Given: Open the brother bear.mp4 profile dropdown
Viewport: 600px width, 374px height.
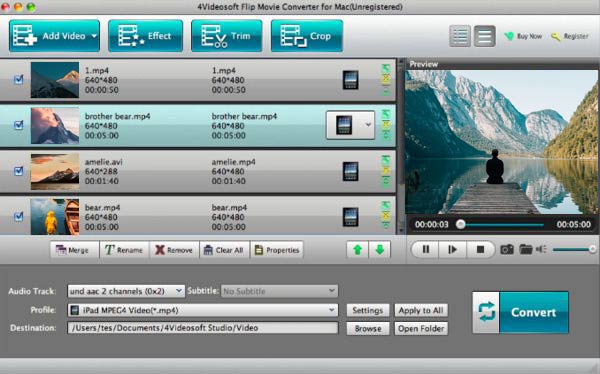Looking at the screenshot, I should coord(367,125).
